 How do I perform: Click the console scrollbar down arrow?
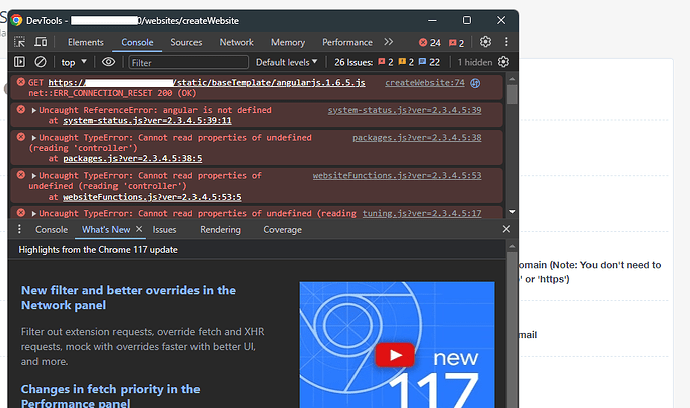pos(512,212)
